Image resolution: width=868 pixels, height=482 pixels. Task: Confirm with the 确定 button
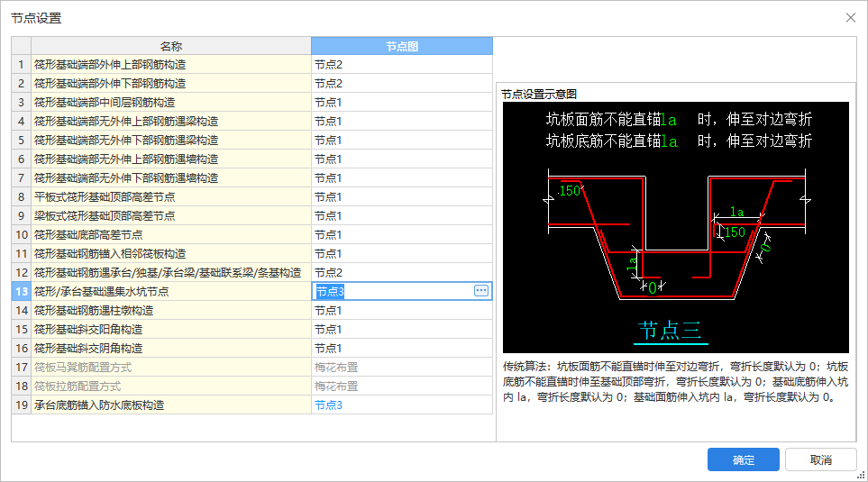(743, 459)
